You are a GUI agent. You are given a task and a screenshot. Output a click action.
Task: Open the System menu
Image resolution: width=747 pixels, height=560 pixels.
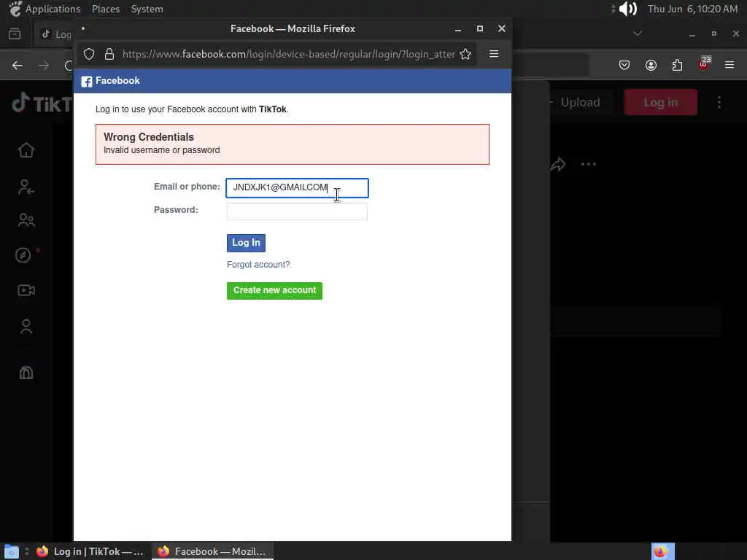(x=147, y=9)
